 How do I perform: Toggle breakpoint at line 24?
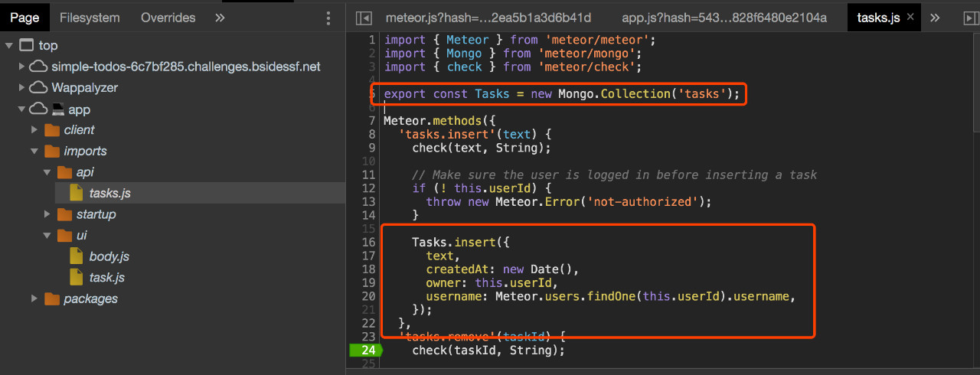coord(364,351)
